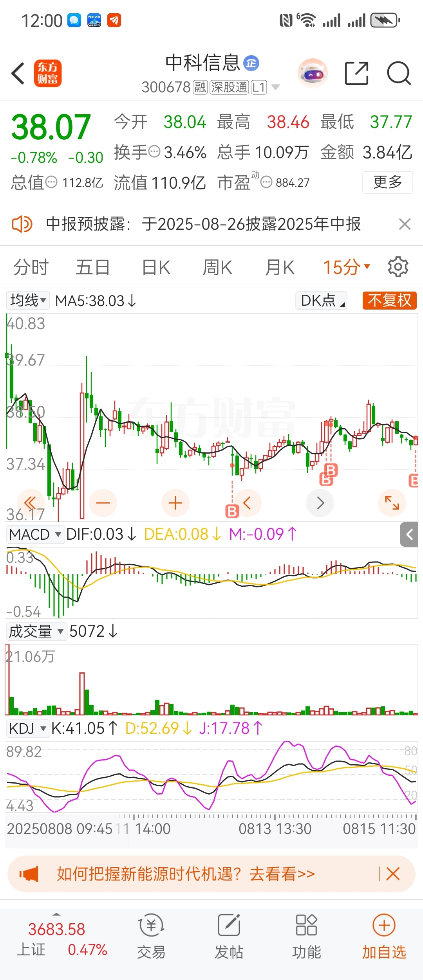This screenshot has height=980, width=423.
Task: Expand chart to fullscreen icon
Action: (x=392, y=503)
